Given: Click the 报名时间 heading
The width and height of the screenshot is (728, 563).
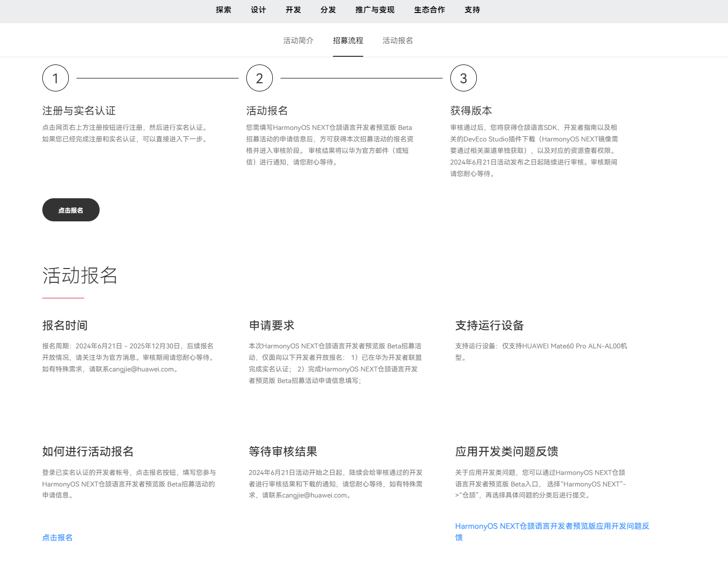Looking at the screenshot, I should [65, 325].
